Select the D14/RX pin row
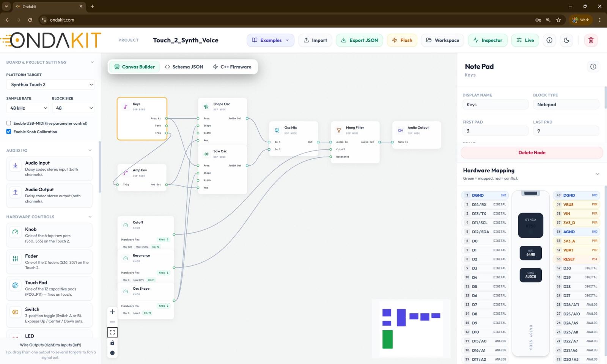This screenshot has width=607, height=364. click(485, 204)
